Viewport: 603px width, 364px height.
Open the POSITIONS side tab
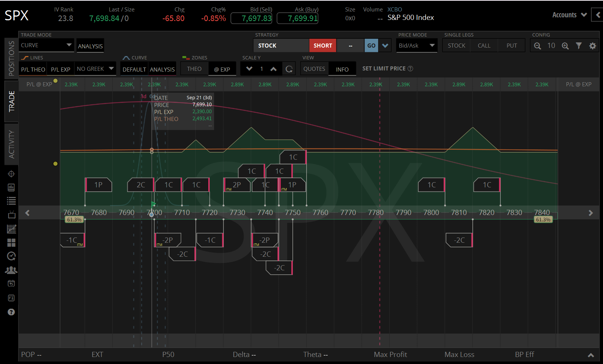point(11,59)
